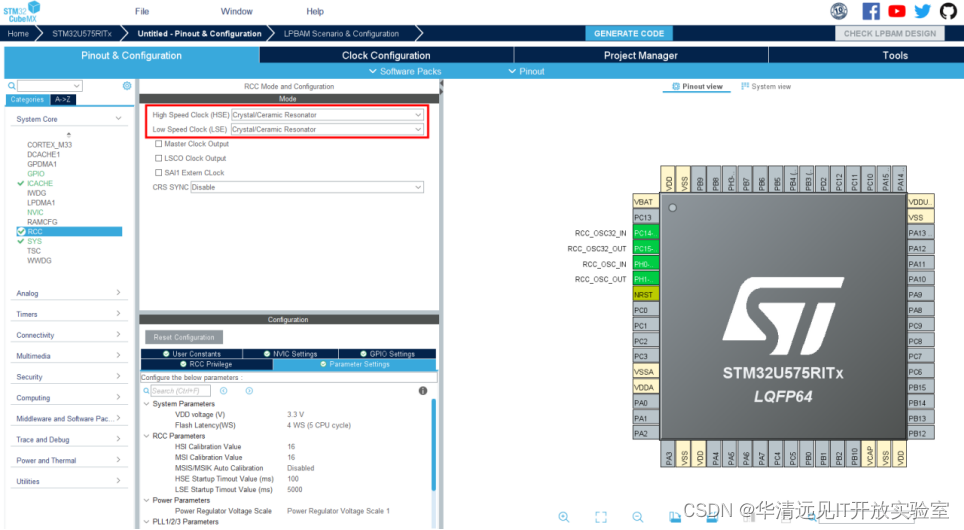
Task: Collapse the RCC Parameters group
Action: tap(146, 436)
